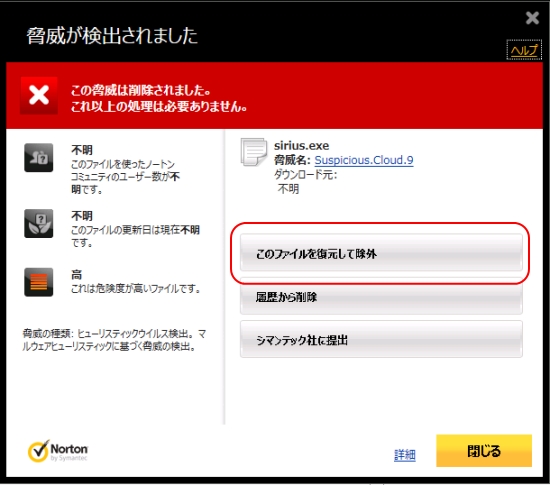Click the red X threat-removed status icon
Screen dimensions: 550x485
pyautogui.click(x=39, y=95)
